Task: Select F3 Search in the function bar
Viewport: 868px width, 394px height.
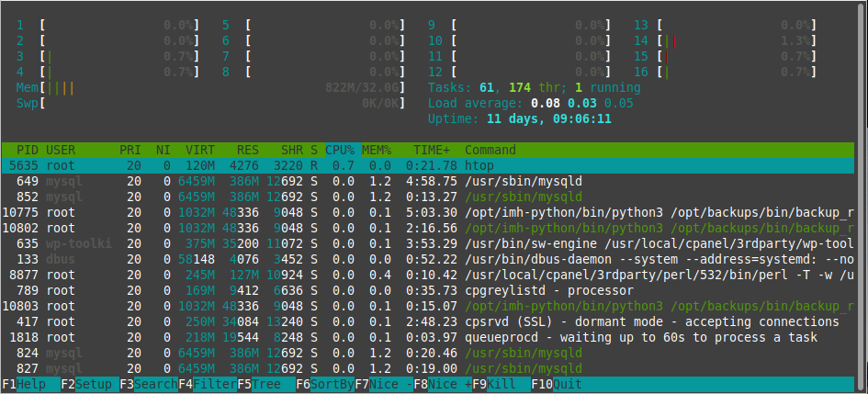Action: pyautogui.click(x=149, y=384)
